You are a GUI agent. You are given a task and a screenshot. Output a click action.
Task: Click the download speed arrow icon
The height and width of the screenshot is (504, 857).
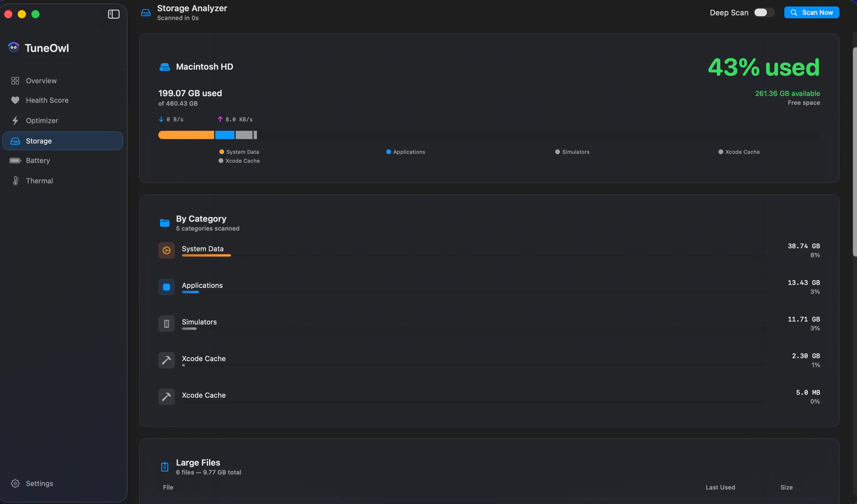tap(161, 119)
